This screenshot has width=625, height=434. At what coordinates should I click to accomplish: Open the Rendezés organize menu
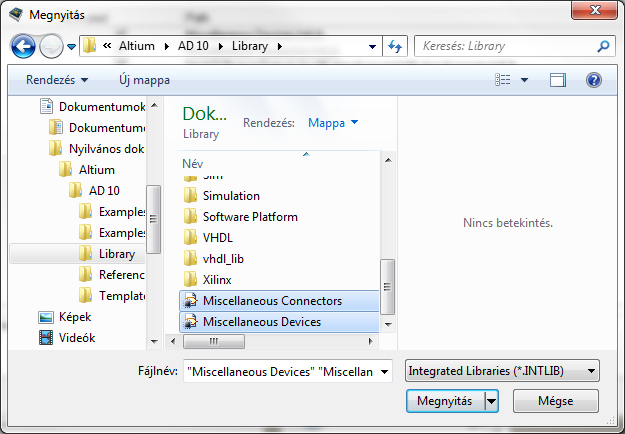(x=56, y=79)
